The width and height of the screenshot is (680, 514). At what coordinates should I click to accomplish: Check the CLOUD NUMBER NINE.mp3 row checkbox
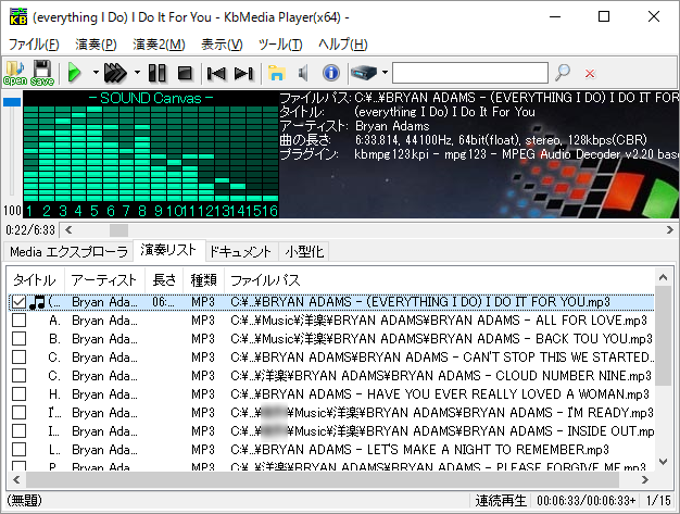(19, 376)
